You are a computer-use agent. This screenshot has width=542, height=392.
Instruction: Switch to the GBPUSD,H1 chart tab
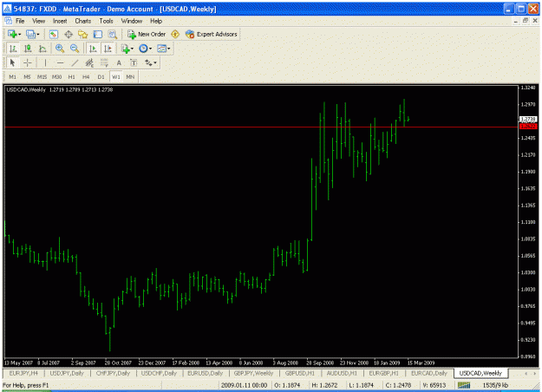(x=299, y=373)
